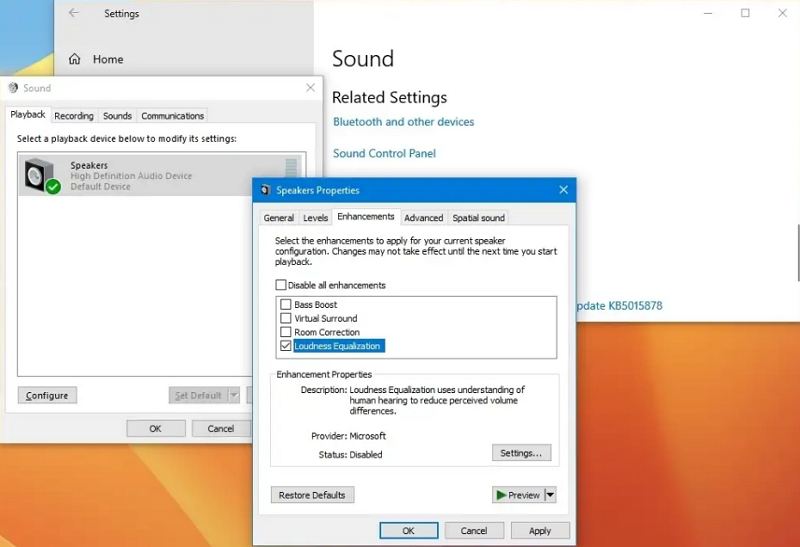Select the Room Correction label text
Screen dimensions: 800x547
click(x=327, y=332)
